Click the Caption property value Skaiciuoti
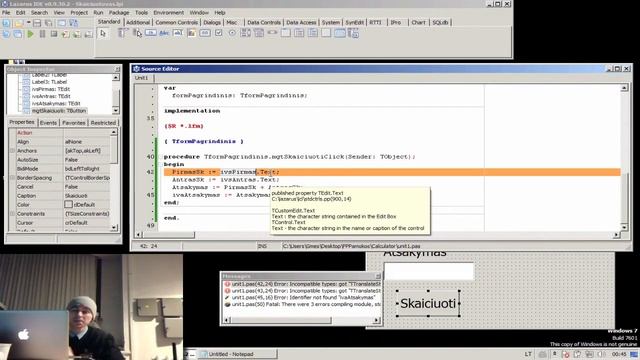Screen dimensions: 640x360 tap(87, 196)
